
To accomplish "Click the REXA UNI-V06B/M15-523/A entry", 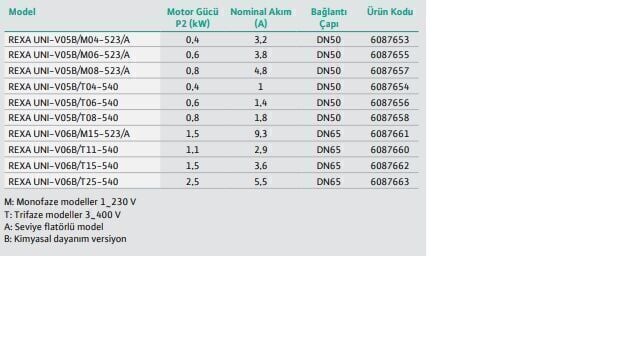I will (69, 134).
